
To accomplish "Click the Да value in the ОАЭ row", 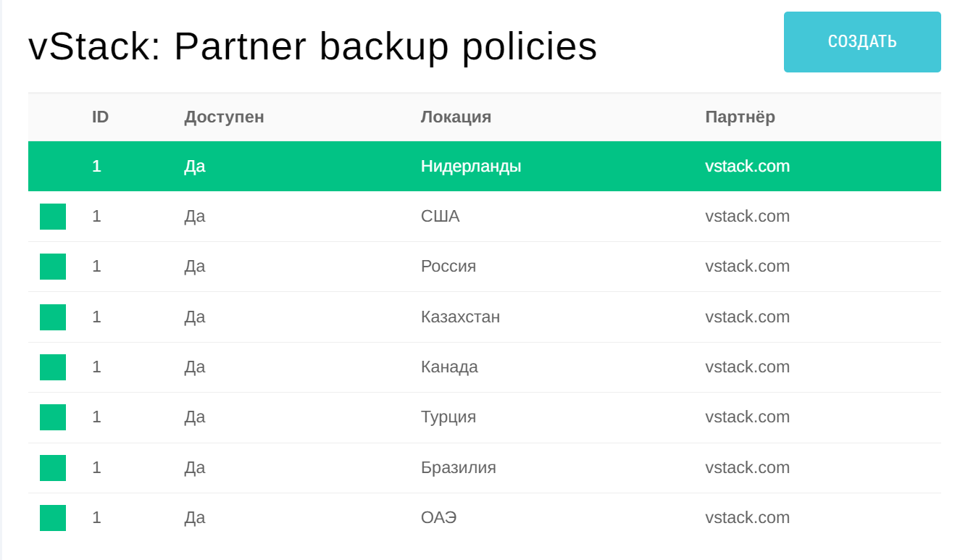I will click(x=194, y=517).
